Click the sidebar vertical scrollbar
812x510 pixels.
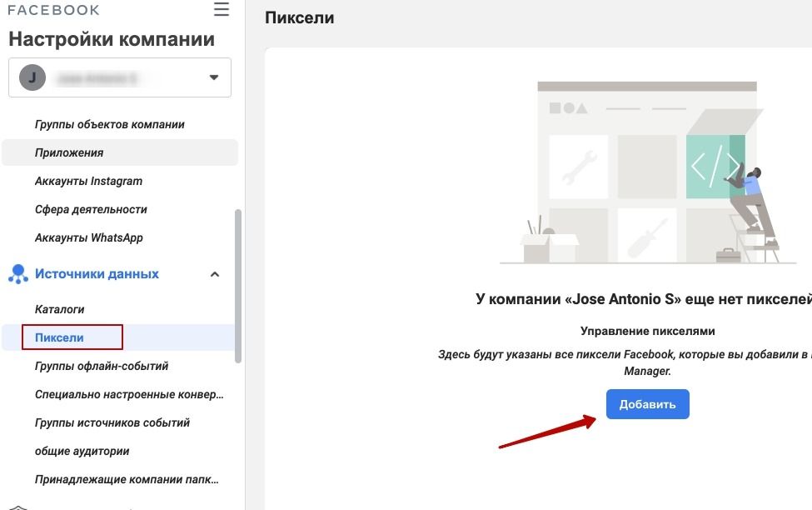click(x=239, y=283)
